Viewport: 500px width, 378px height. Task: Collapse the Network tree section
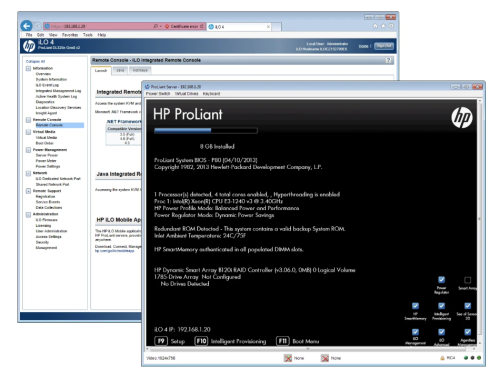[28, 173]
